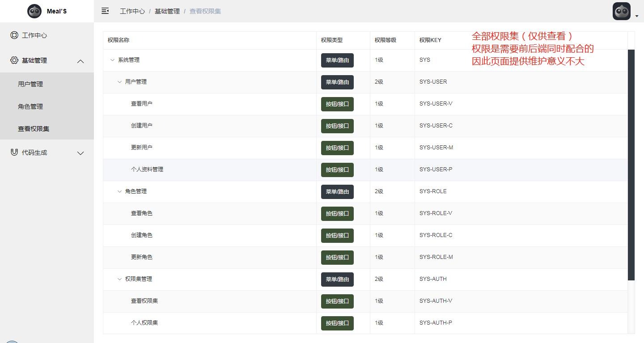Click the 菜单/路由 tag in SYS row
The height and width of the screenshot is (343, 644).
[x=337, y=60]
